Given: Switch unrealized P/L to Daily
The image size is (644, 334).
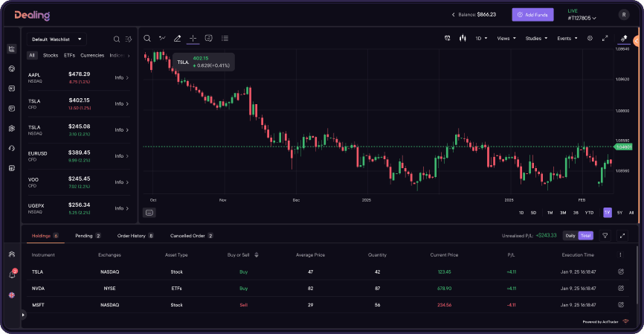Looking at the screenshot, I should (570, 236).
